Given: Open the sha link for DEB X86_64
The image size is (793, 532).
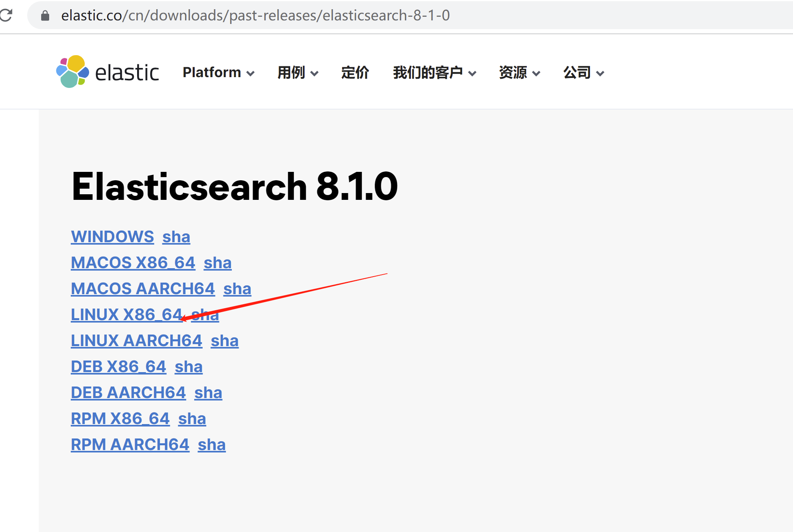Looking at the screenshot, I should tap(189, 367).
